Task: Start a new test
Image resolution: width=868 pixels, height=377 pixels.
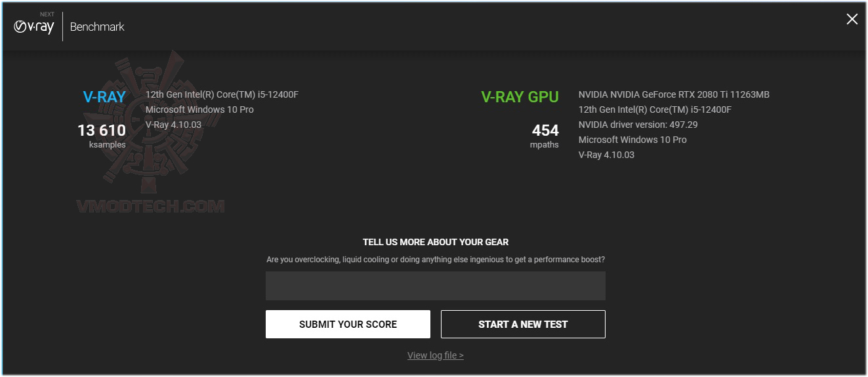Action: tap(523, 324)
